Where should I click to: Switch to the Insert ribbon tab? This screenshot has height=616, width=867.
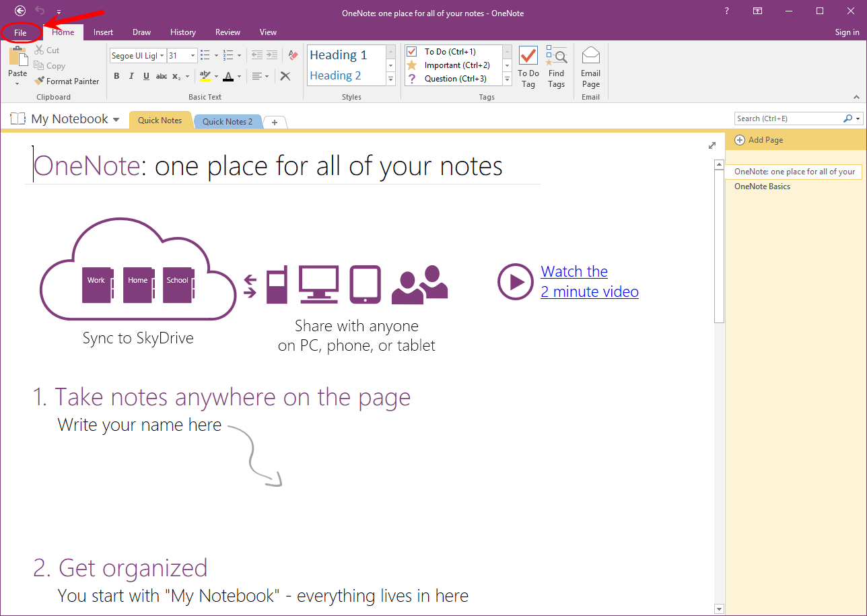click(103, 32)
